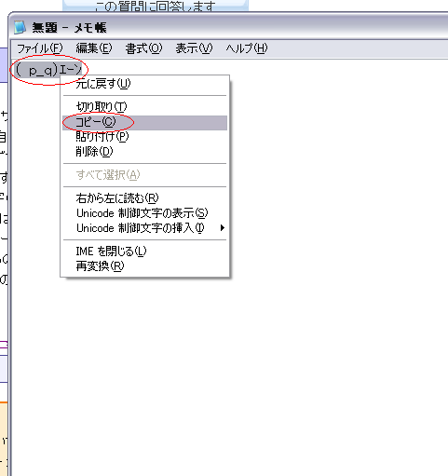The image size is (448, 476).
Task: Choose 貼り付け(P) from context menu
Action: 144,137
